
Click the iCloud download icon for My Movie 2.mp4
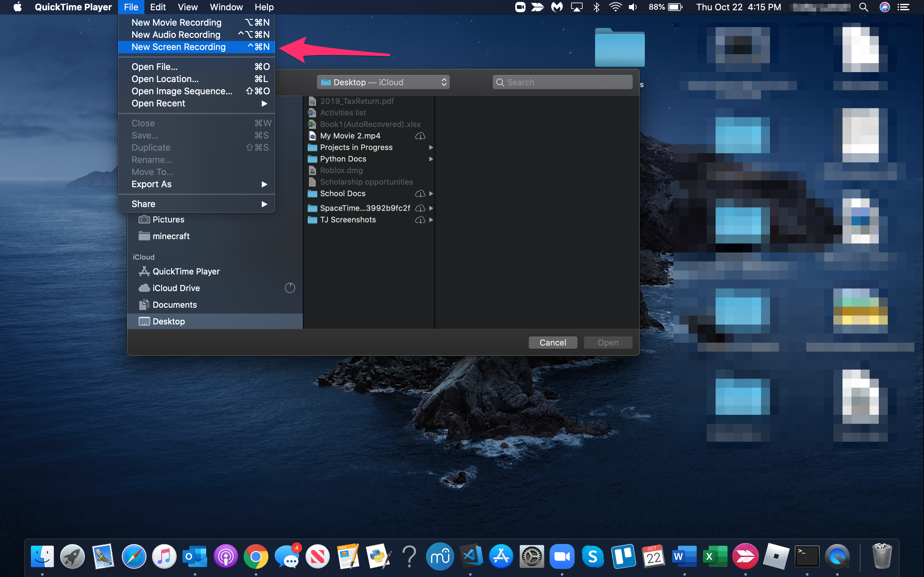pyautogui.click(x=420, y=136)
